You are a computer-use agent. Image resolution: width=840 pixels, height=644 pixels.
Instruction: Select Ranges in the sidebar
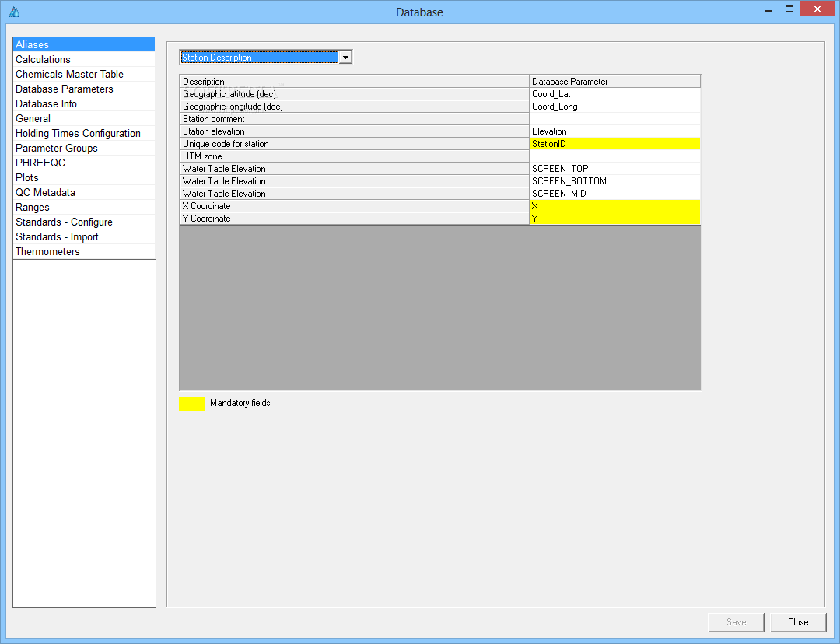click(84, 208)
